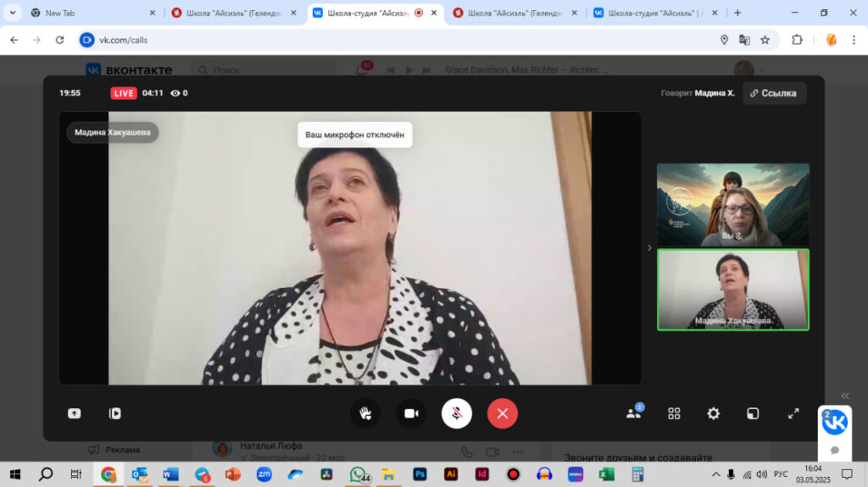Start screen sharing

click(75, 413)
